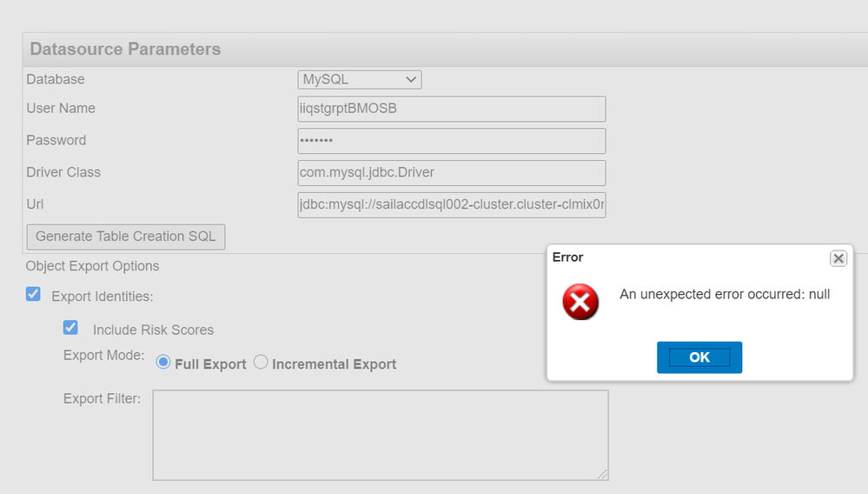Click the Object Export Options heading
Screen dimensions: 868x494
[92, 266]
